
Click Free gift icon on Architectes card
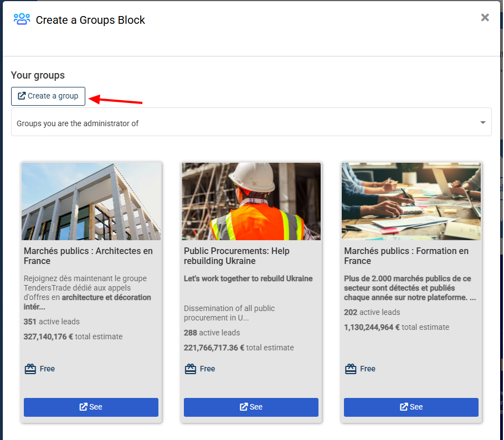(30, 369)
